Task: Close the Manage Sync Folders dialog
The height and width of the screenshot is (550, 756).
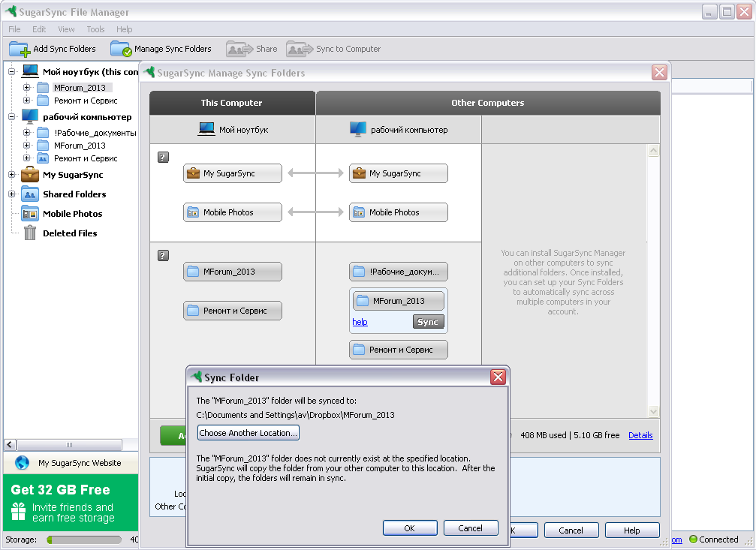Action: [x=659, y=72]
